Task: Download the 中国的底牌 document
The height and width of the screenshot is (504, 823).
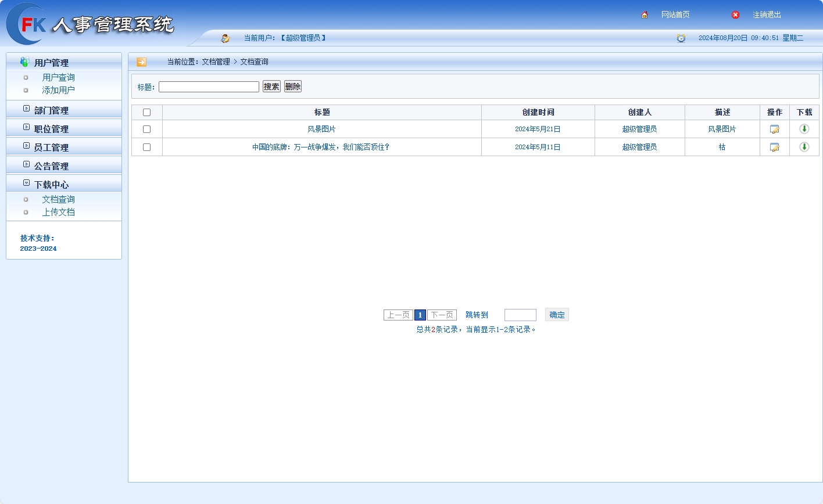Action: 804,147
